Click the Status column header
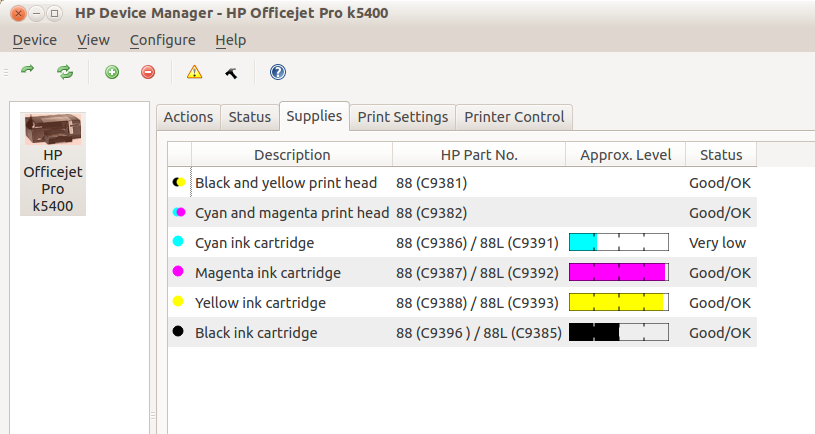 click(x=721, y=155)
